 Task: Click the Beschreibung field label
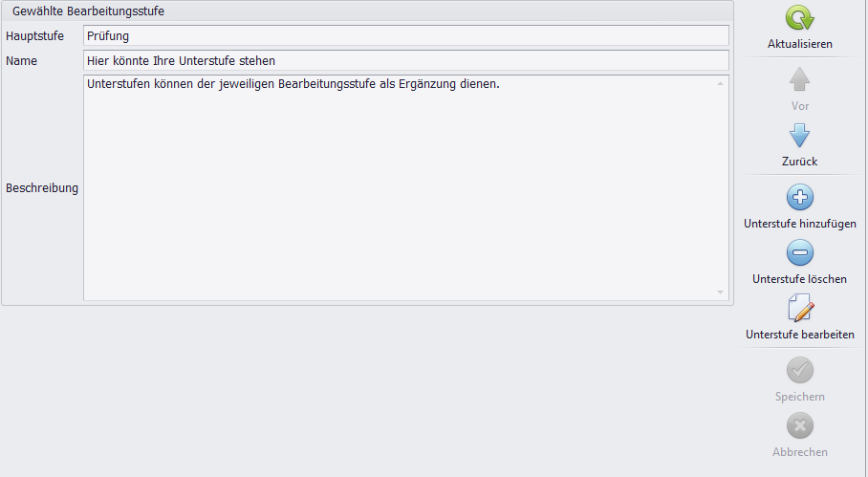tap(42, 188)
